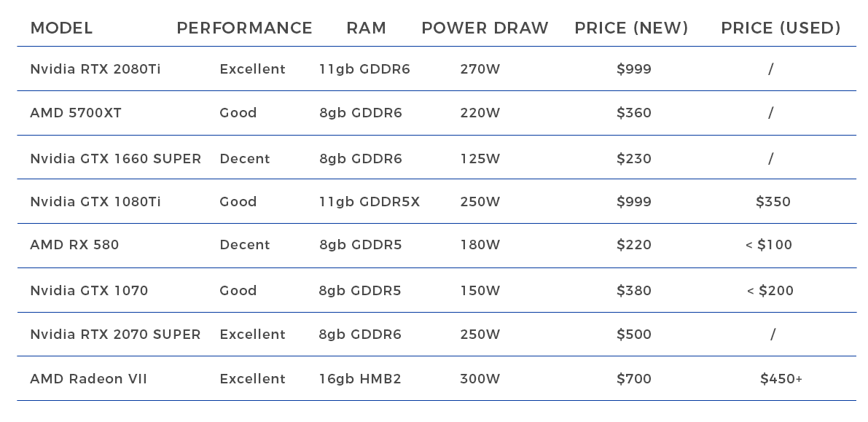Viewport: 868px width, 422px height.
Task: Click the PRICE (NEW) header
Action: 631,28
